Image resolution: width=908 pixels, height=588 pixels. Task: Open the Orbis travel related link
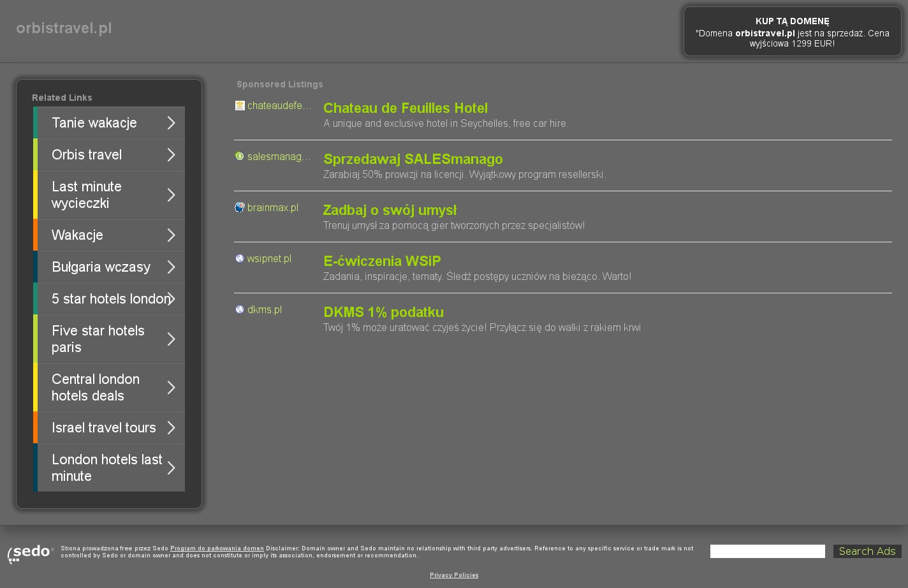point(87,155)
